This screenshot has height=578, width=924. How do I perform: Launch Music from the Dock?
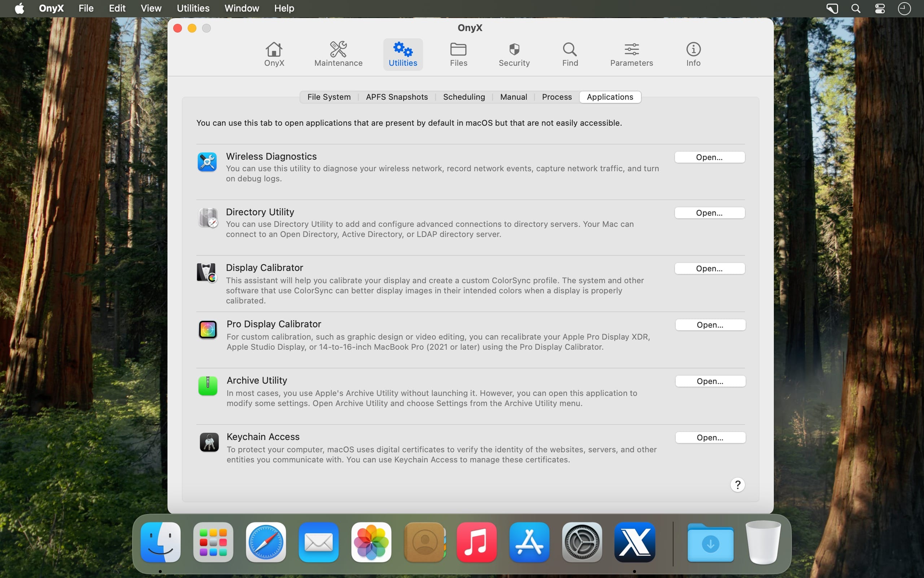[476, 542]
